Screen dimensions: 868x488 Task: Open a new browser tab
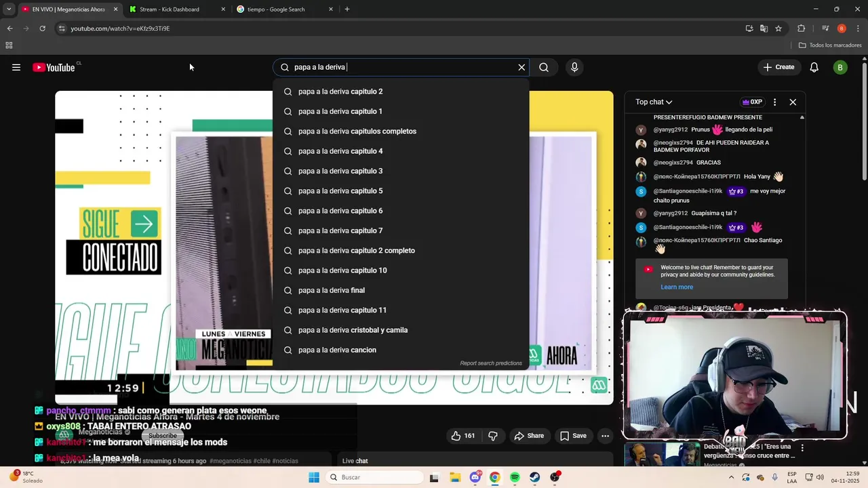click(347, 9)
